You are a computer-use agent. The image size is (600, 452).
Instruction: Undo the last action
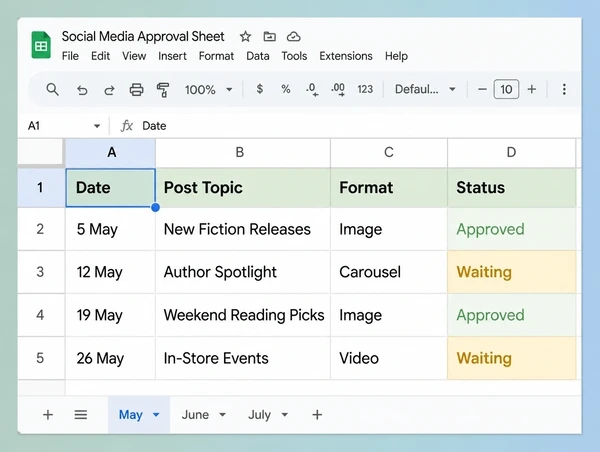[x=82, y=90]
